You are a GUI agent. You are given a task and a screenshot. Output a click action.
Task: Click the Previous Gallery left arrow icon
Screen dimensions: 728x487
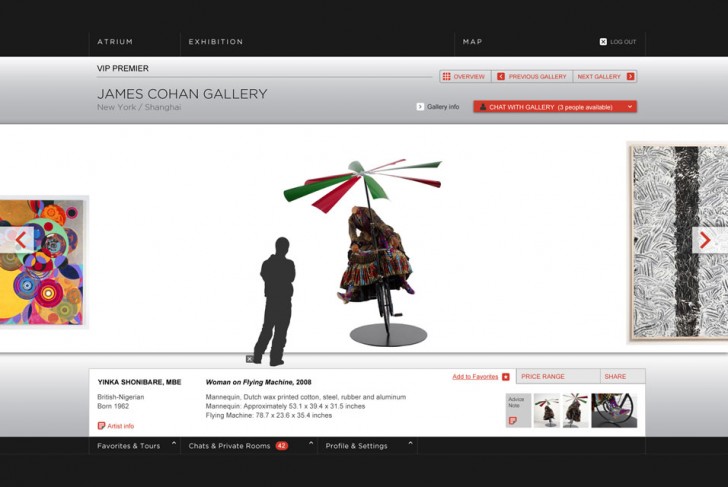[500, 77]
